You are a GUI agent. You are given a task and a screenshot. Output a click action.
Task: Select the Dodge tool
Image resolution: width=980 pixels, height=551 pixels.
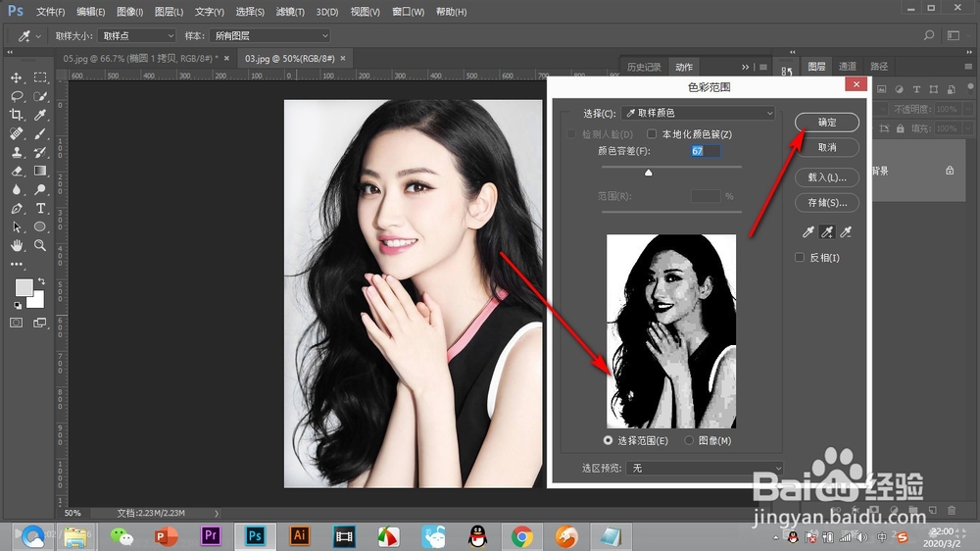click(x=40, y=189)
